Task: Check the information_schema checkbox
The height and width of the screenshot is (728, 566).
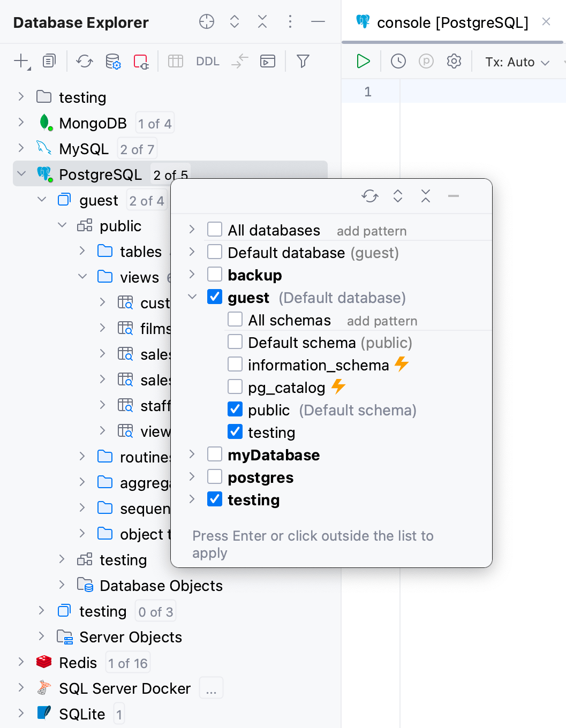Action: (235, 364)
